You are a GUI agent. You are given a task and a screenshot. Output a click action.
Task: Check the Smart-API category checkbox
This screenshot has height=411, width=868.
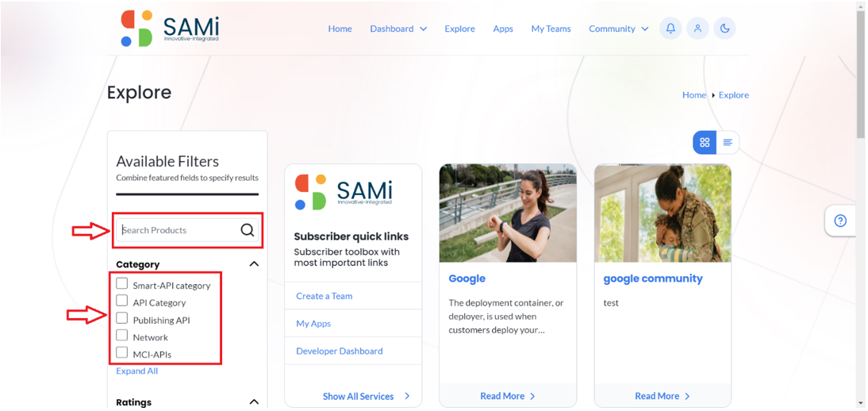[x=121, y=283]
